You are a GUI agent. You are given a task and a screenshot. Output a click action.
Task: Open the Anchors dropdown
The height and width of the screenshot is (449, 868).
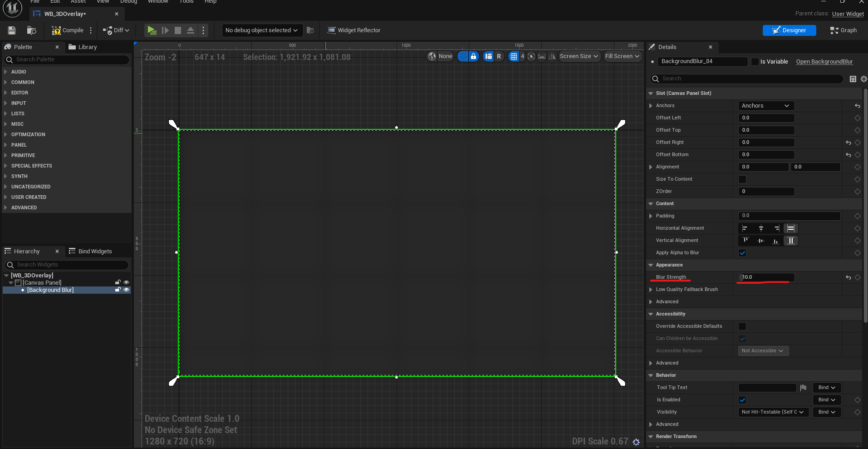click(766, 106)
